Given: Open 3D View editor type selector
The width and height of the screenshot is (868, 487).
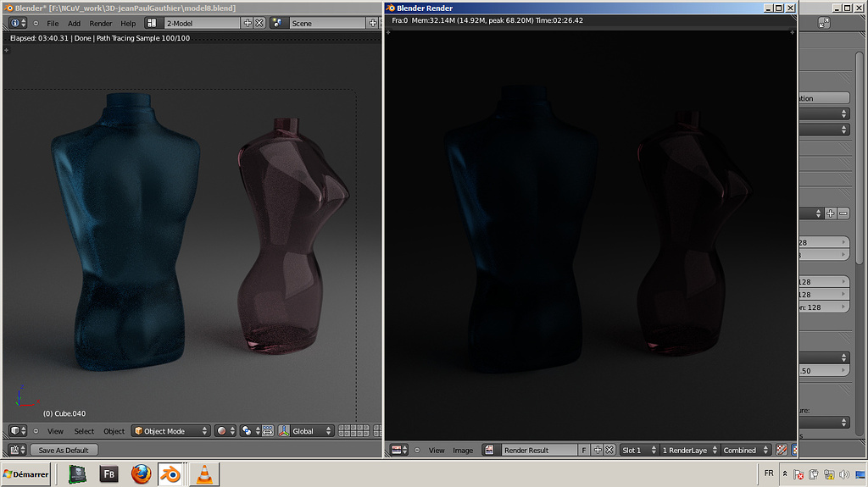Looking at the screenshot, I should point(19,430).
